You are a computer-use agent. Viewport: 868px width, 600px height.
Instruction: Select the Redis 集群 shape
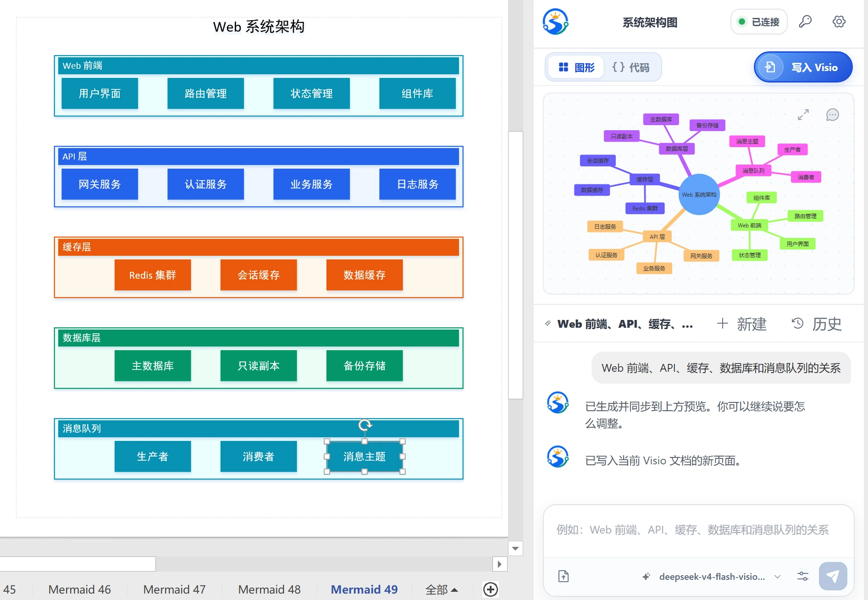pos(153,275)
